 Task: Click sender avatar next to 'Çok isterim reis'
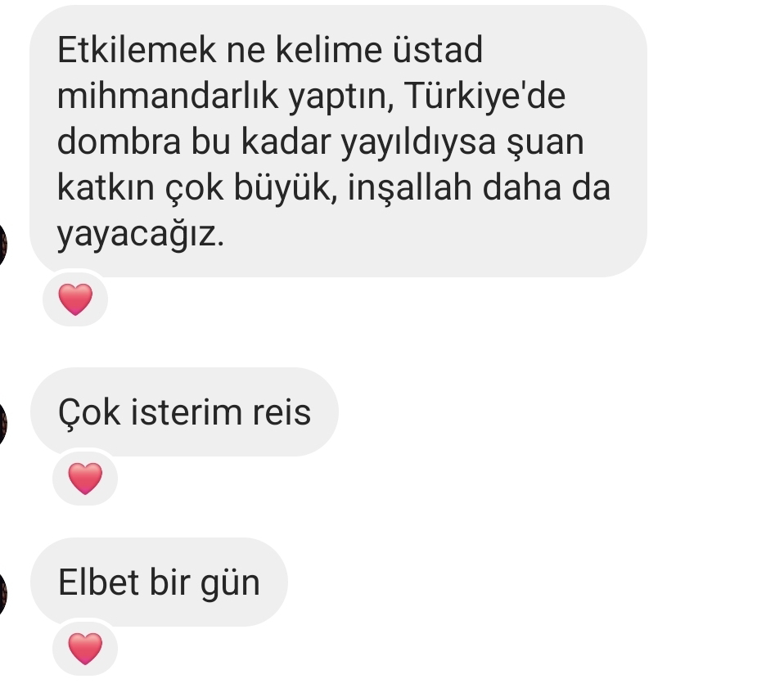2,424
